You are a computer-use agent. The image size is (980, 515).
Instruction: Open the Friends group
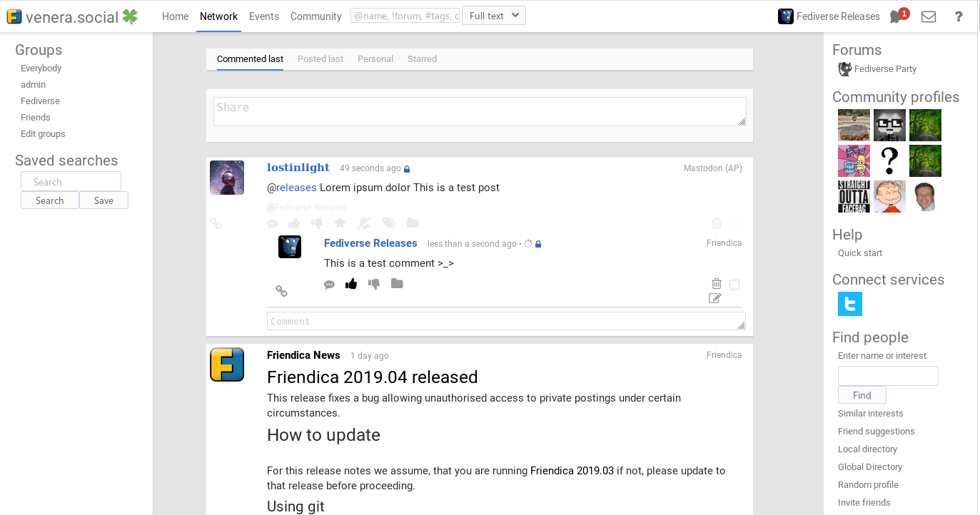coord(36,118)
